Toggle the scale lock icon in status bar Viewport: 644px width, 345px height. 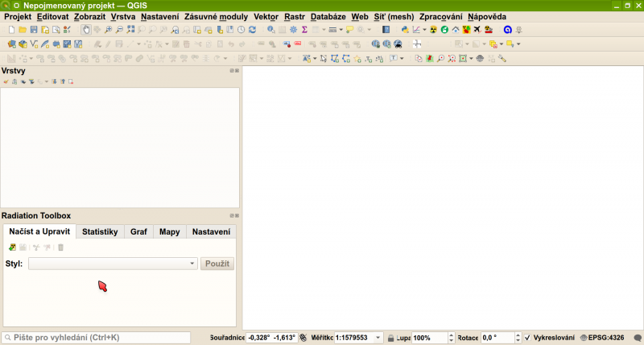390,338
